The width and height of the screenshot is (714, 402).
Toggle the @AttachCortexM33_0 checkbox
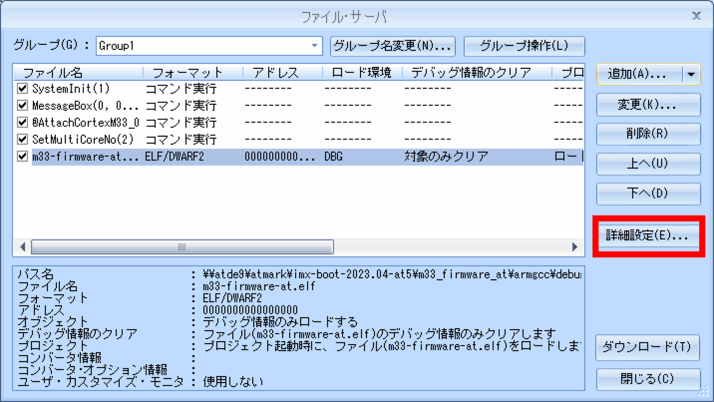click(x=23, y=122)
